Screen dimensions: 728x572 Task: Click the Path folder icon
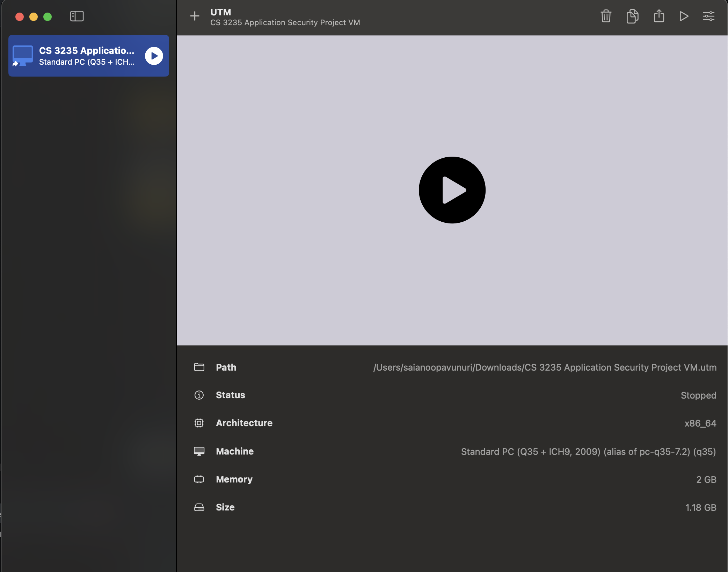[199, 367]
